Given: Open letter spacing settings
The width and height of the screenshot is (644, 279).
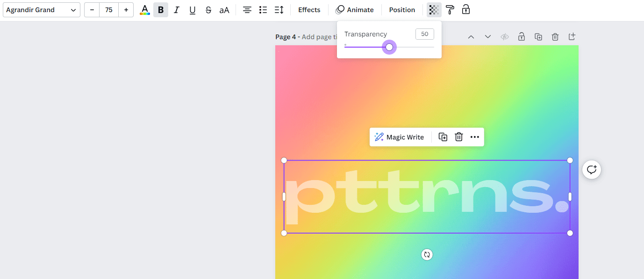Looking at the screenshot, I should pos(279,9).
